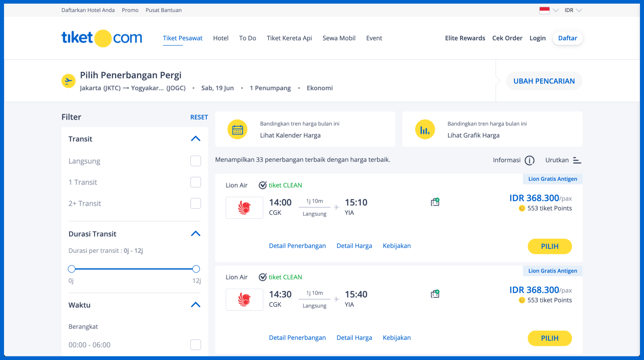The image size is (644, 360).
Task: Open the price graph chart icon
Action: click(425, 130)
